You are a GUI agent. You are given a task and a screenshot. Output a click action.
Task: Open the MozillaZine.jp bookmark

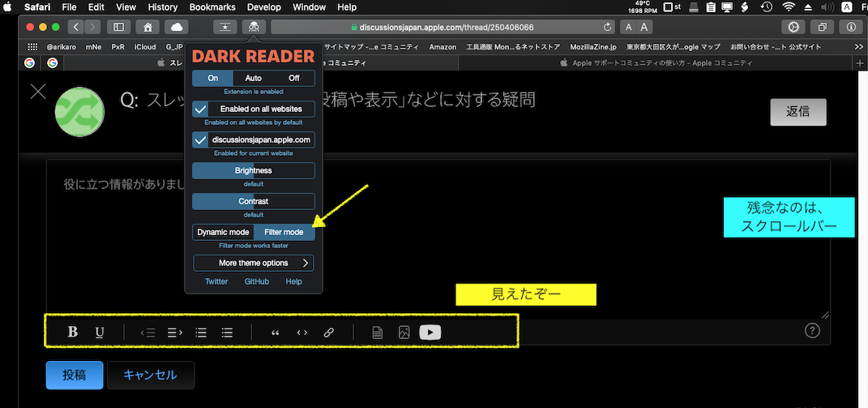[x=593, y=47]
